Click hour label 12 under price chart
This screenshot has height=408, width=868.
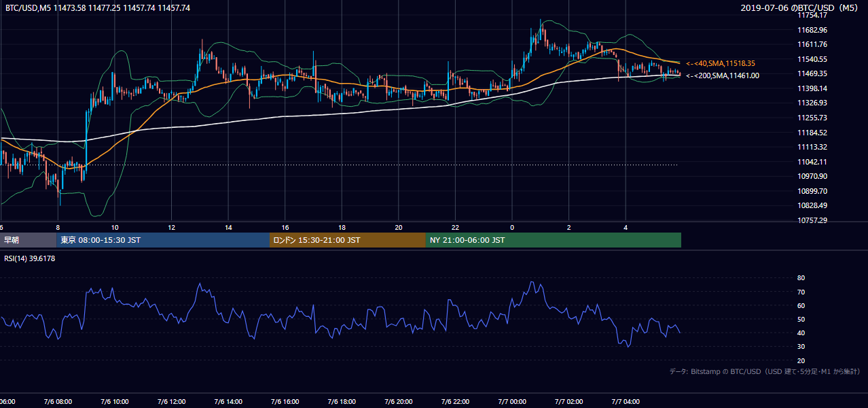point(172,227)
